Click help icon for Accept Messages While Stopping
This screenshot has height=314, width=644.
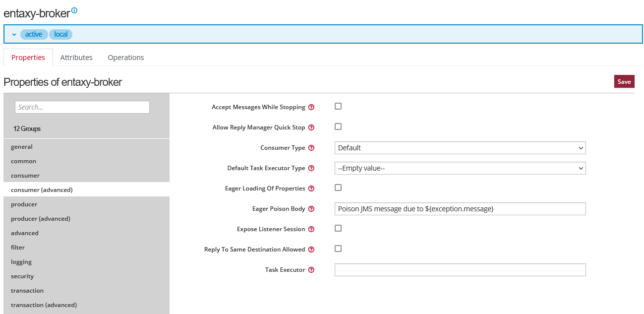(311, 107)
